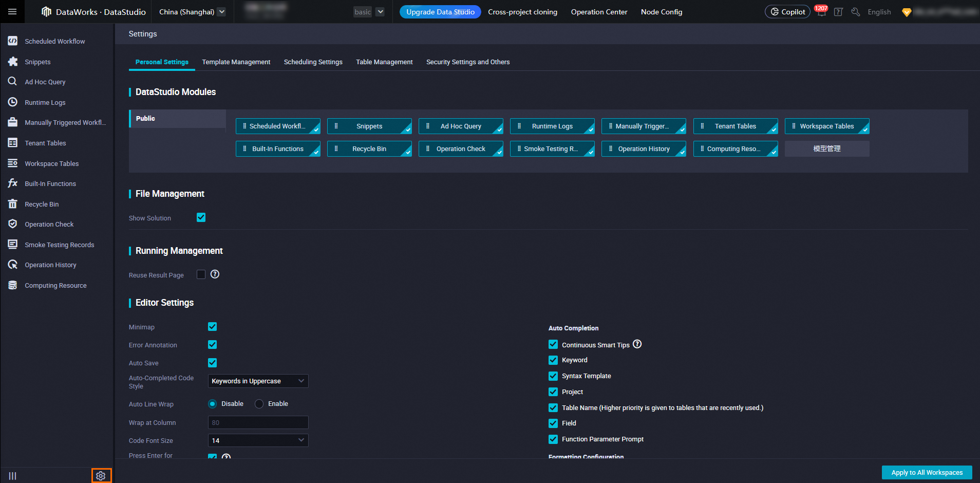Click the Built-In Functions fx icon

click(13, 183)
